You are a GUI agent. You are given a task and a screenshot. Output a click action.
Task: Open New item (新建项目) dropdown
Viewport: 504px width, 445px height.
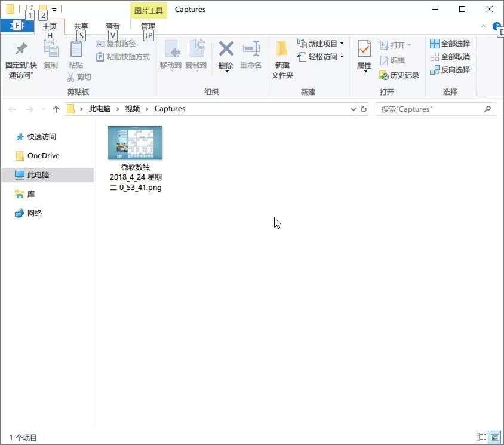coord(321,43)
